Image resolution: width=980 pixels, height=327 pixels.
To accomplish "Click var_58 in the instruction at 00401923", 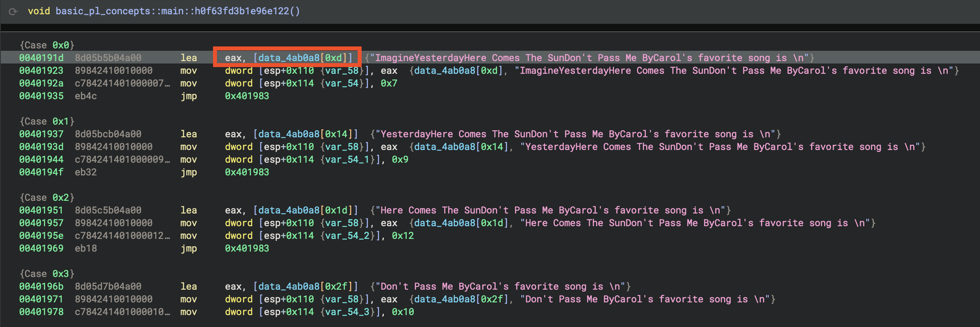I will 342,71.
